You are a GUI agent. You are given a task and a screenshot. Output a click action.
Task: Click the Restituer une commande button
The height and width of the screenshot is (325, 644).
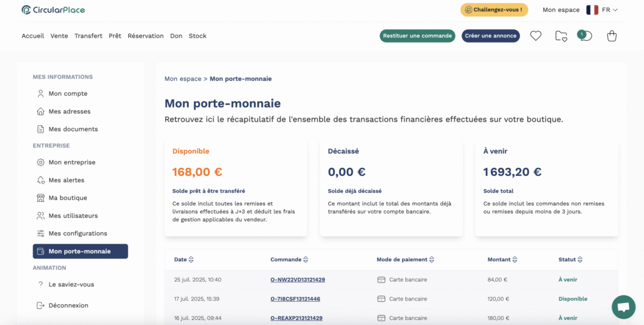coord(417,36)
